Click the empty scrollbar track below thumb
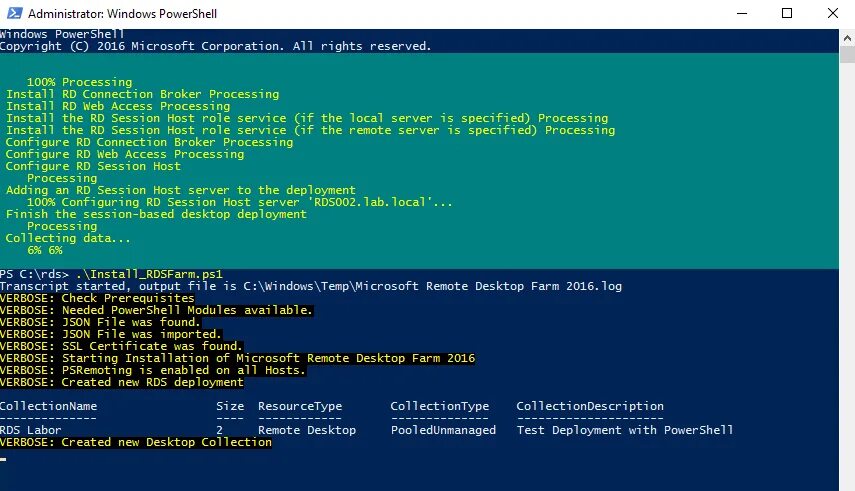The image size is (855, 491). pyautogui.click(x=847, y=273)
